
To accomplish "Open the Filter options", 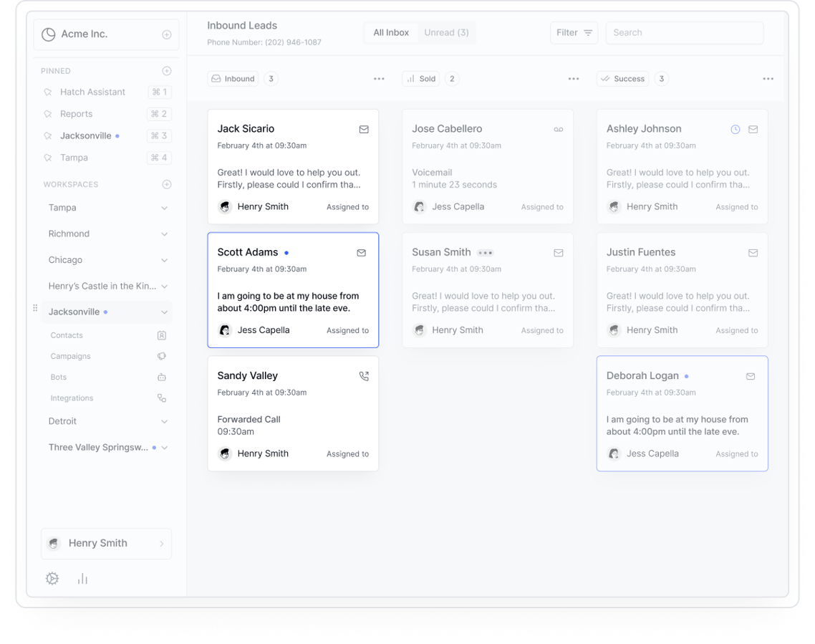I will 574,32.
